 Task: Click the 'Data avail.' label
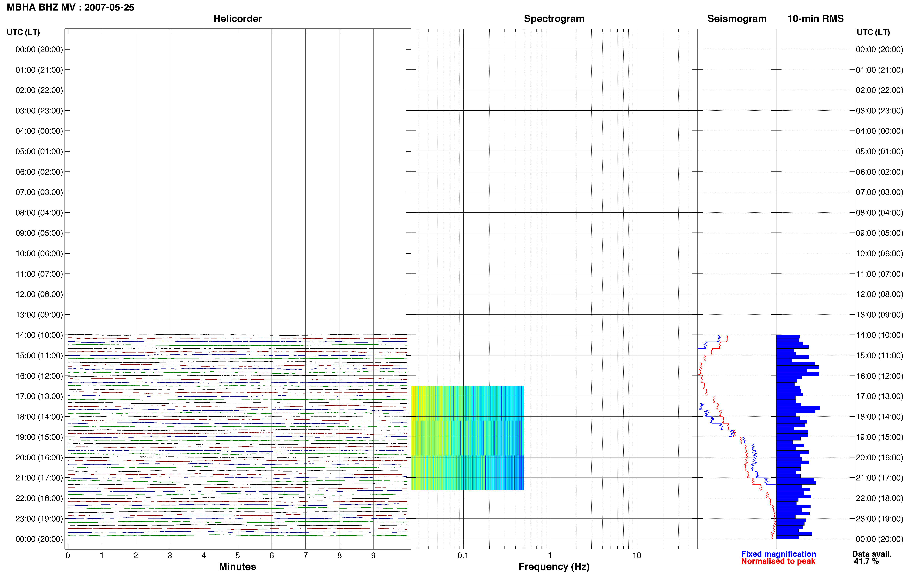click(872, 554)
